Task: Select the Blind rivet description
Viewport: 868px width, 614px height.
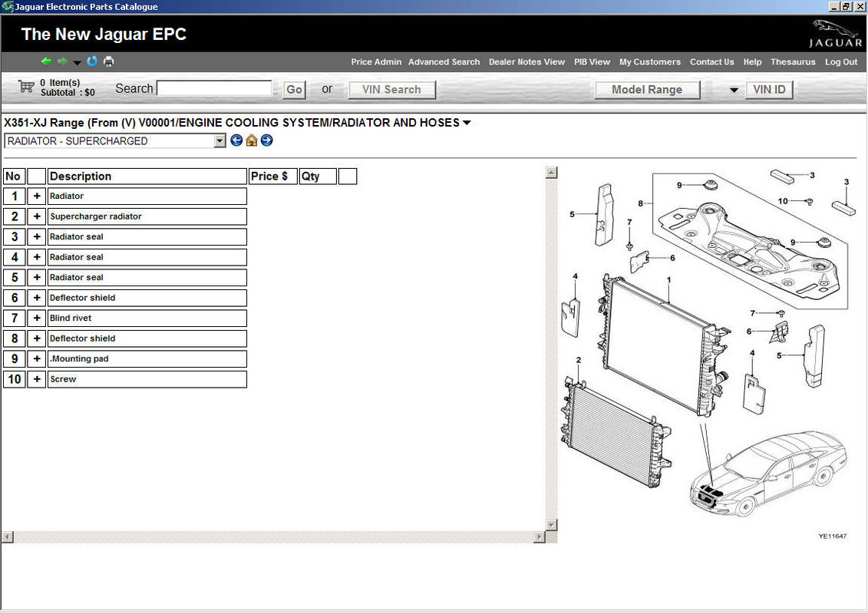Action: pyautogui.click(x=147, y=319)
